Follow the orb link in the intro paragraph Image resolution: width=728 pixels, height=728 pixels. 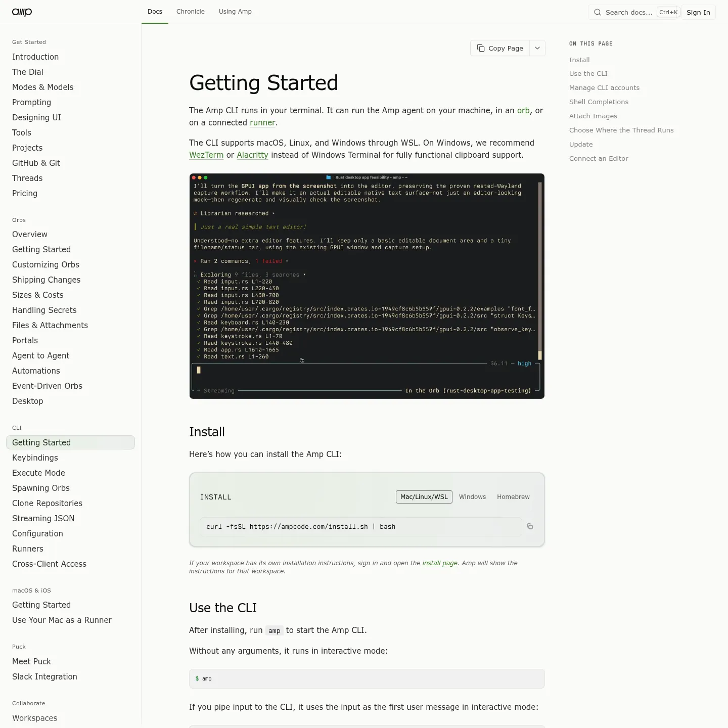click(523, 110)
